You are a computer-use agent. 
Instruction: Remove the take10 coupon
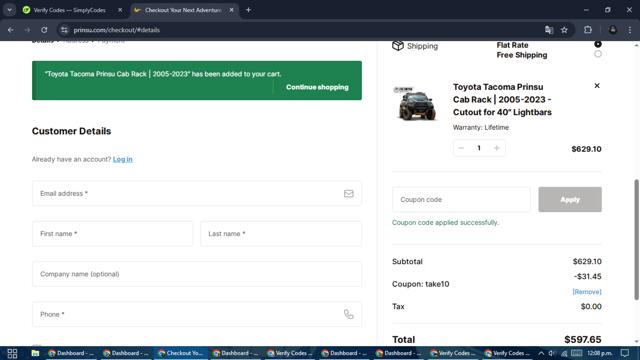[x=587, y=292]
